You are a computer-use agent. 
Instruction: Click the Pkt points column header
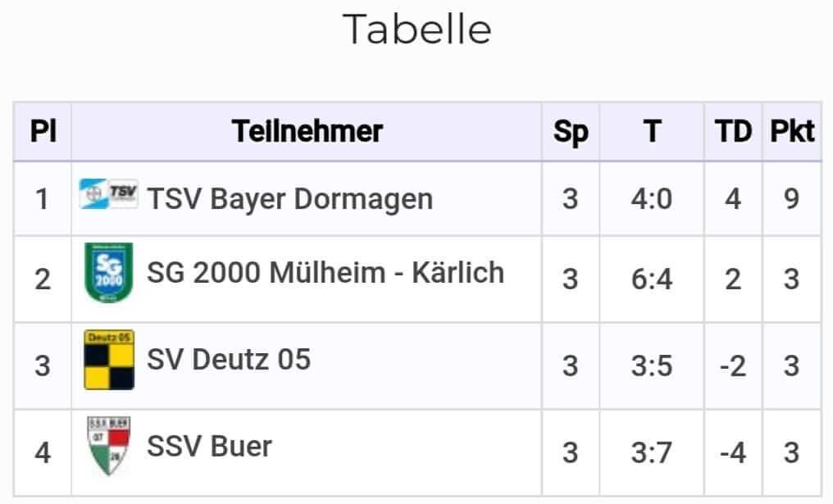point(792,131)
